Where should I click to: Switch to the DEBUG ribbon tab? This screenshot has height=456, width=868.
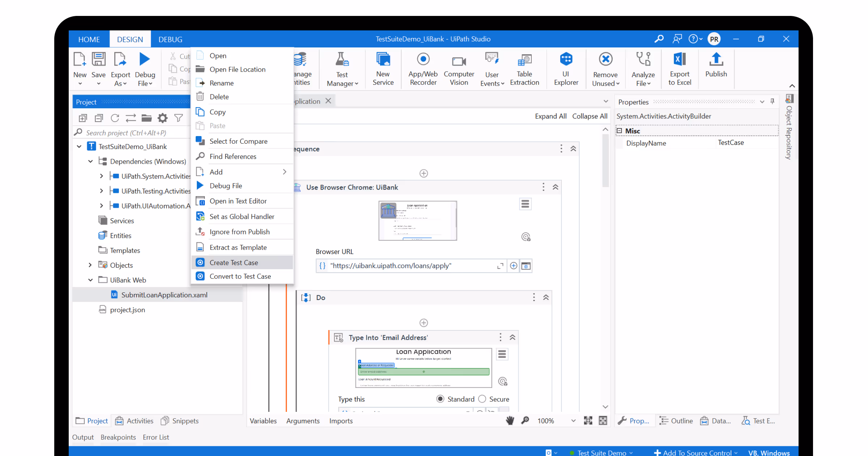[170, 39]
